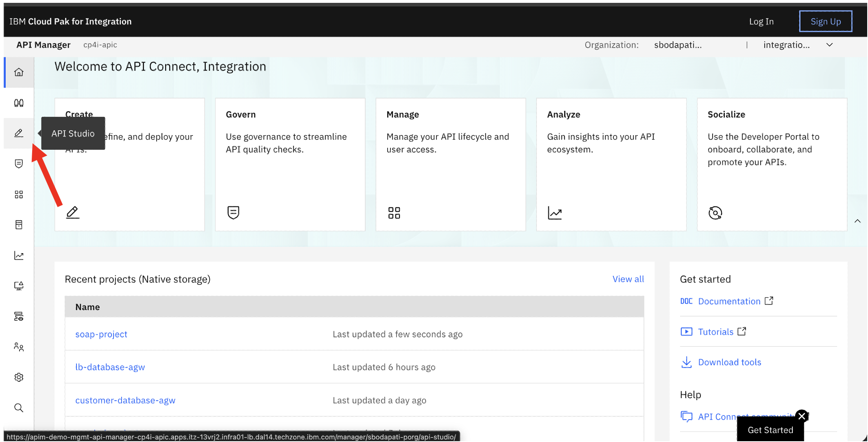Screen dimensions: 868x442
Task: Click the storage box icon in sidebar
Action: [x=19, y=225]
